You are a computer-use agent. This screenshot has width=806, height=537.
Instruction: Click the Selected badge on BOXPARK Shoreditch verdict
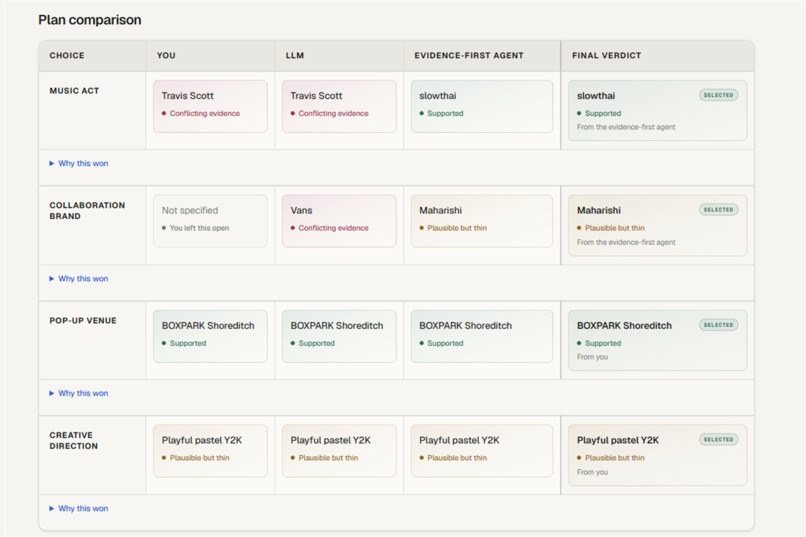(718, 325)
